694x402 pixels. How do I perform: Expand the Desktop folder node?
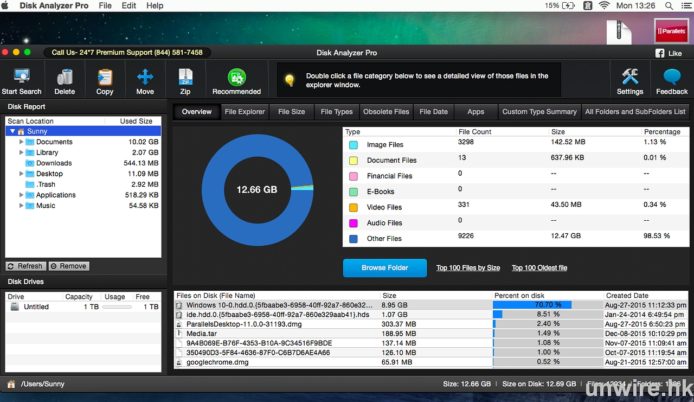pos(21,174)
